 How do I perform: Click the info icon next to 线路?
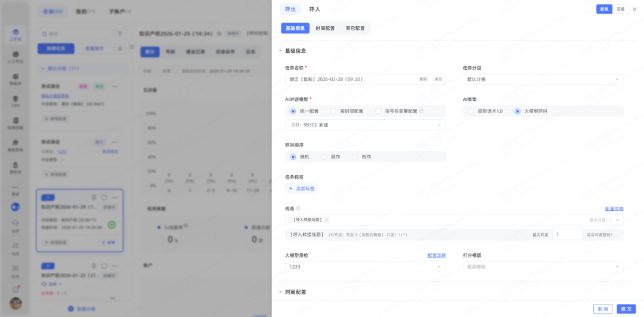pyautogui.click(x=299, y=209)
